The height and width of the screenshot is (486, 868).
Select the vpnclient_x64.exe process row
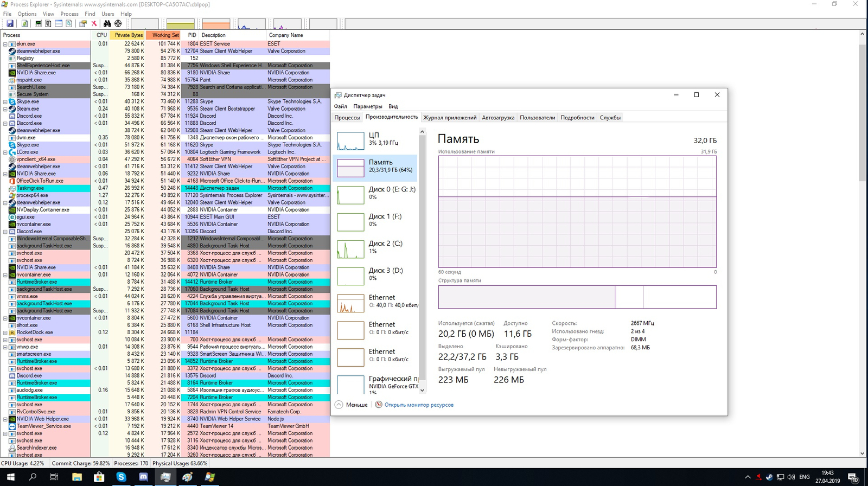(165, 159)
